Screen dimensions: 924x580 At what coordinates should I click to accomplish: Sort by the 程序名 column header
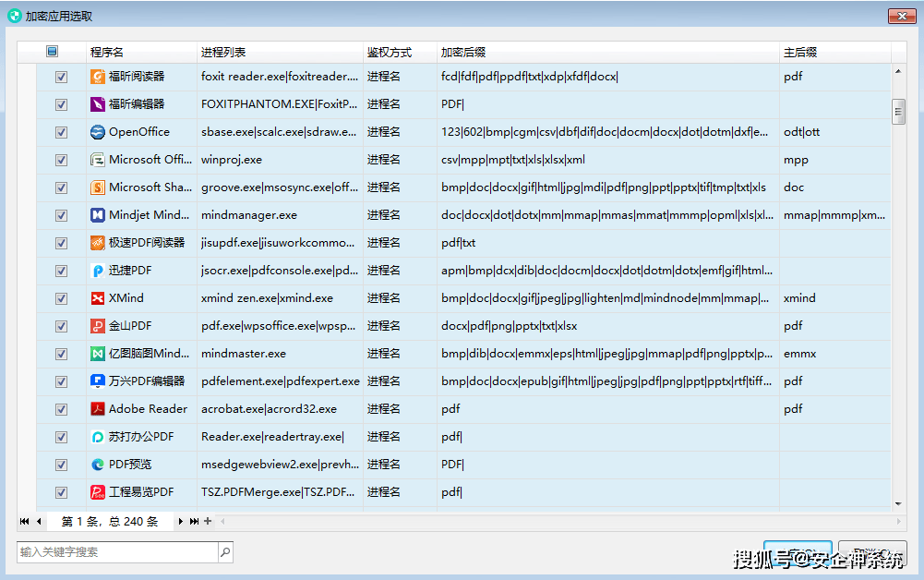[141, 53]
